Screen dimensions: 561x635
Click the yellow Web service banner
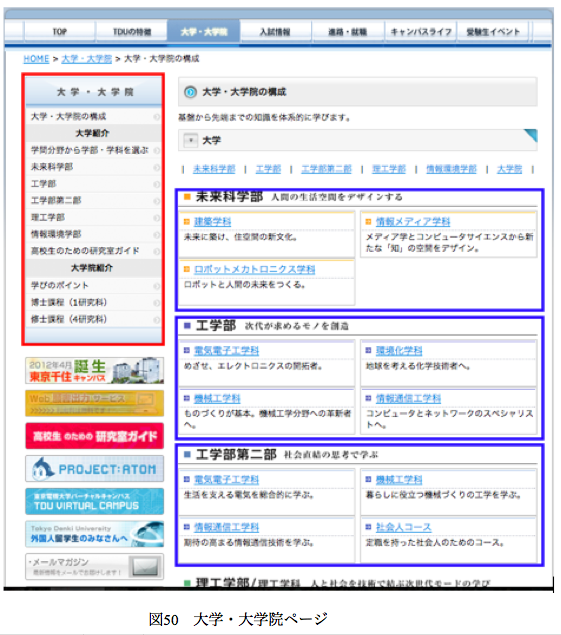click(x=94, y=403)
